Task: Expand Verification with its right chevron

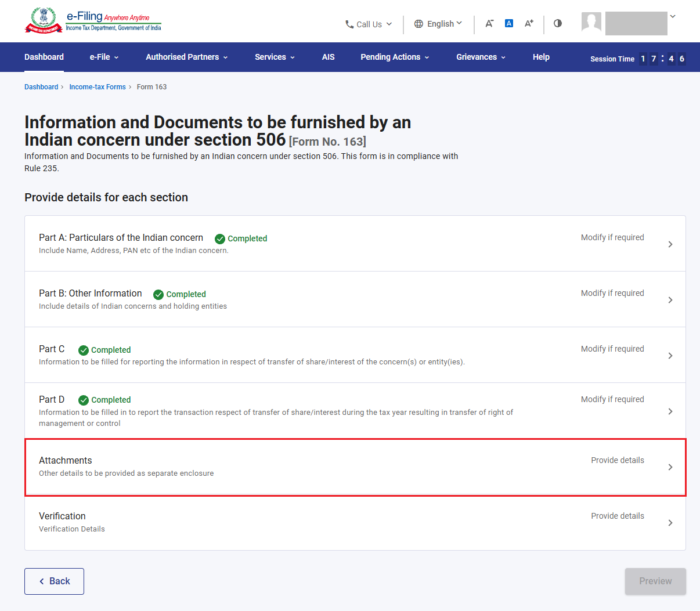Action: tap(670, 523)
